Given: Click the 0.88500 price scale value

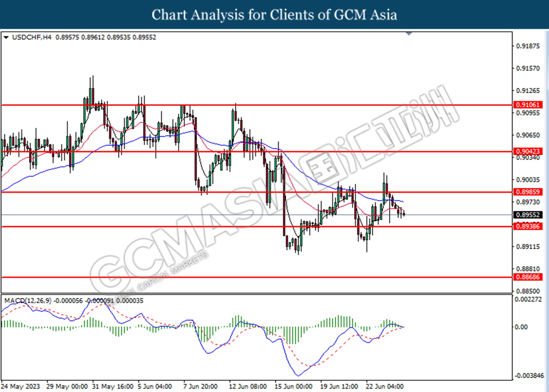Looking at the screenshot, I should tap(528, 291).
